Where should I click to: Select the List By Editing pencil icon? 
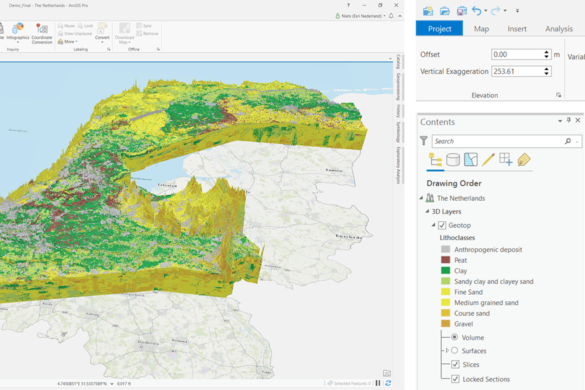488,160
